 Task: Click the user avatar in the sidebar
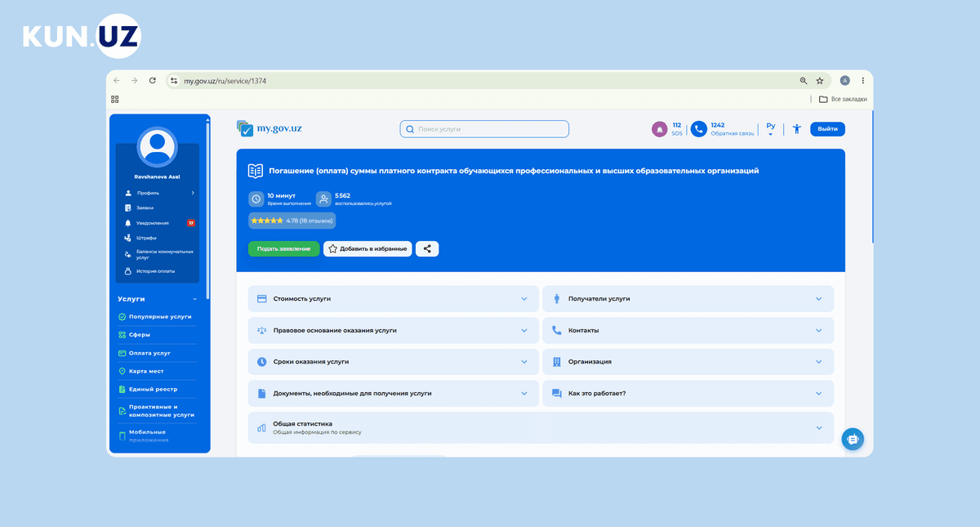[158, 148]
